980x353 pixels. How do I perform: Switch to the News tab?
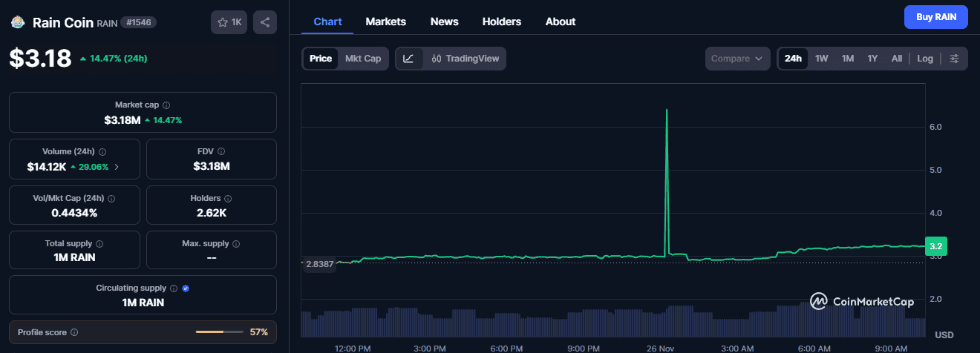(x=444, y=22)
